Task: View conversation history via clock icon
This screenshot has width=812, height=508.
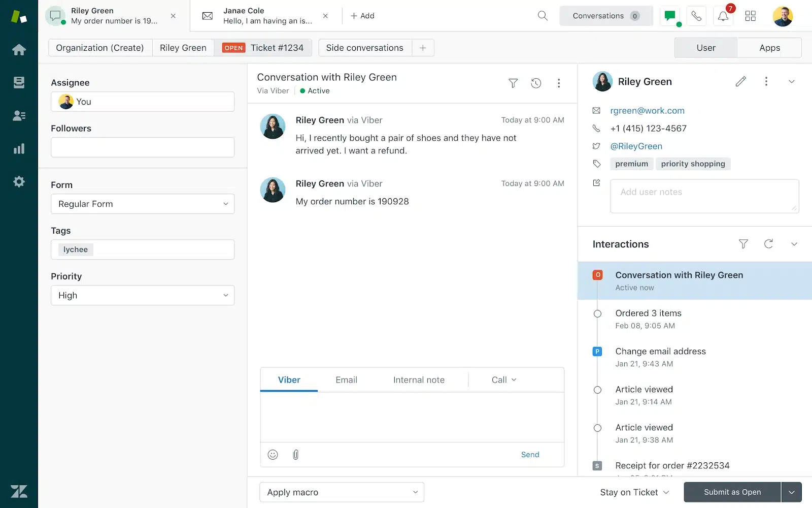Action: 536,83
